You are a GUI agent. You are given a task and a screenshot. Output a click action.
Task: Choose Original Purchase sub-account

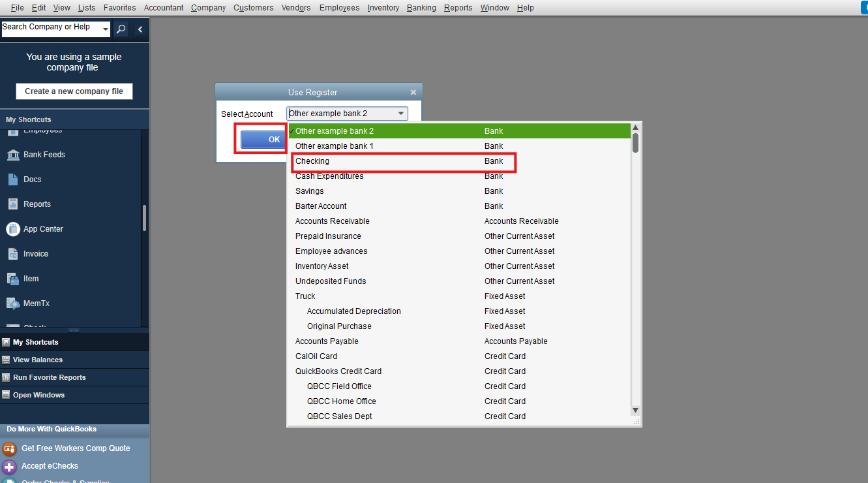[459, 326]
